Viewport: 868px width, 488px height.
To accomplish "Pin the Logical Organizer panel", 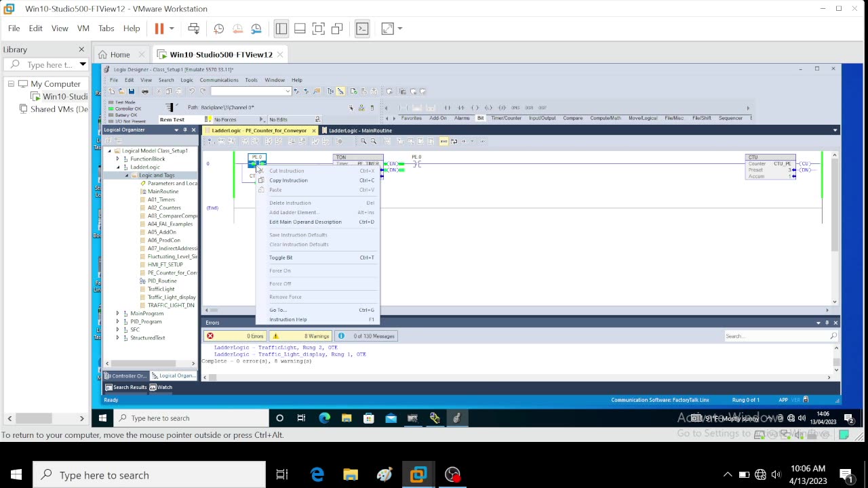I will tap(184, 130).
